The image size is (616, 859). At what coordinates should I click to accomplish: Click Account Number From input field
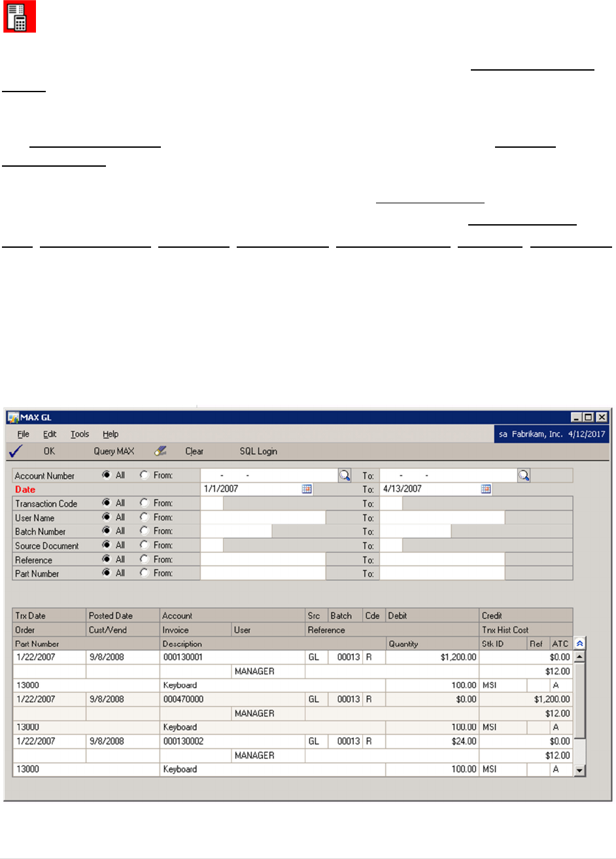point(269,475)
